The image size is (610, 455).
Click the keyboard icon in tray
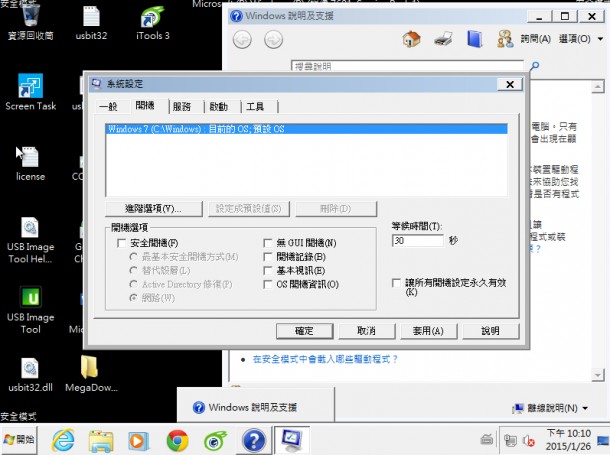(487, 439)
